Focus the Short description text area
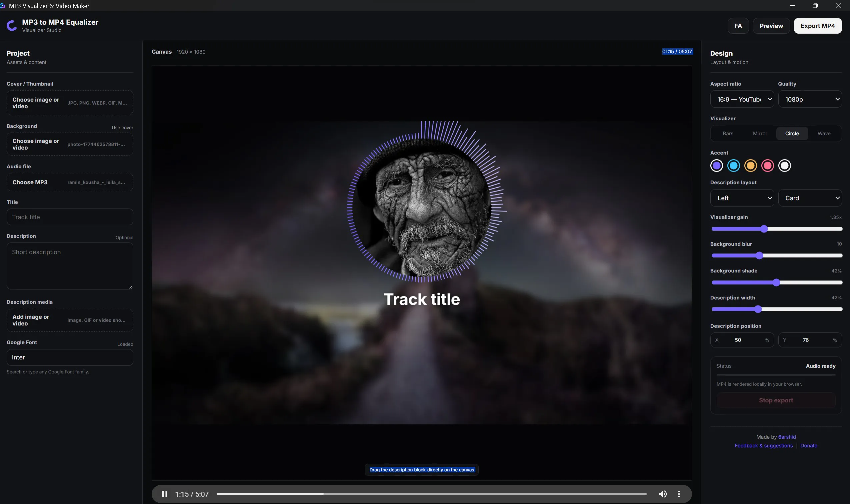Image resolution: width=850 pixels, height=504 pixels. pyautogui.click(x=70, y=266)
